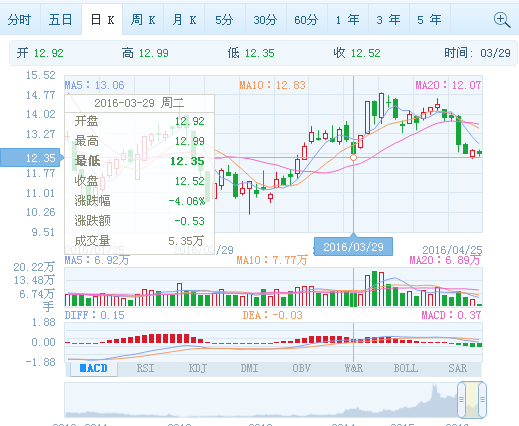Image resolution: width=519 pixels, height=426 pixels.
Task: Click the magnifier zoom-in icon
Action: click(502, 20)
